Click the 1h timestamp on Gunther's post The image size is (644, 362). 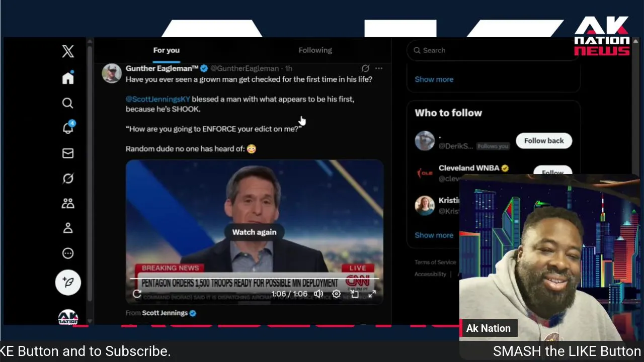(x=289, y=68)
